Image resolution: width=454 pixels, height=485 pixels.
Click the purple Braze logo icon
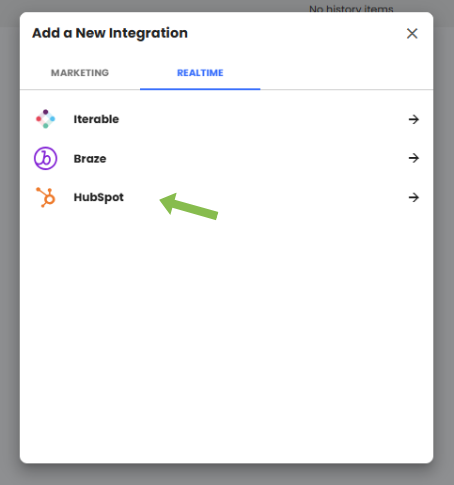coord(45,158)
